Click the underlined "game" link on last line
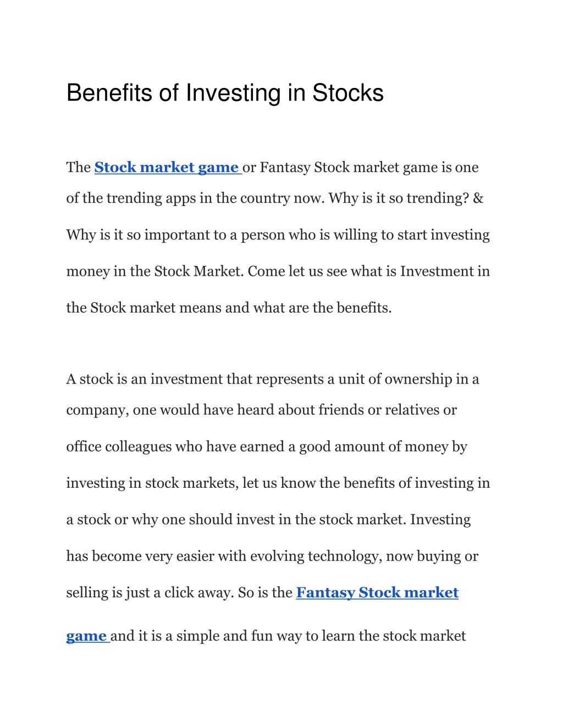563x728 pixels. click(87, 636)
